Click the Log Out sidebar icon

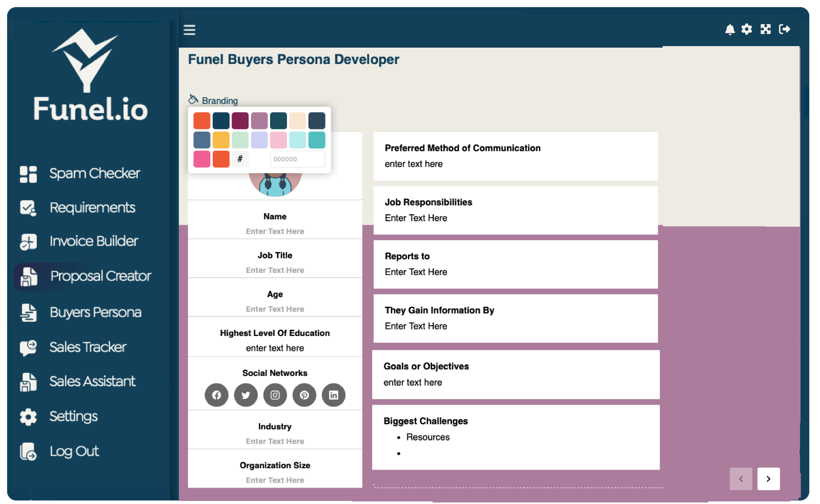(28, 452)
